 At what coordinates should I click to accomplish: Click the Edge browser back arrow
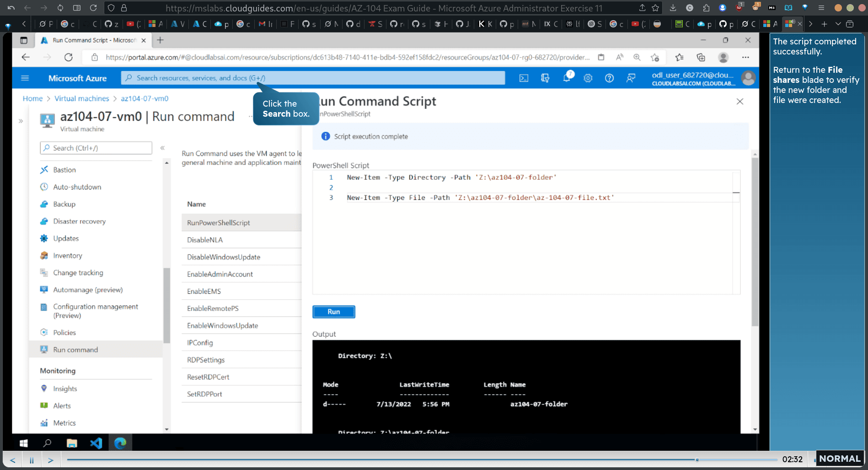(x=26, y=57)
